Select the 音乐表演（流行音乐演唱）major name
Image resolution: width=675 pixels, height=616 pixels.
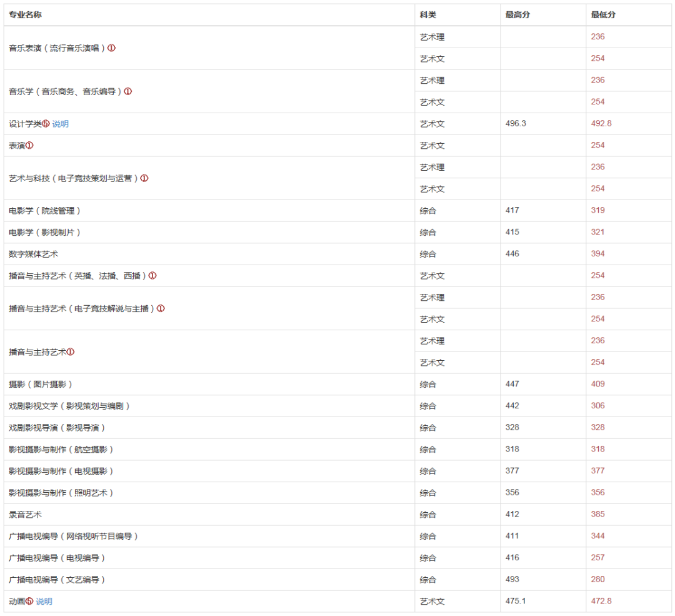(57, 48)
